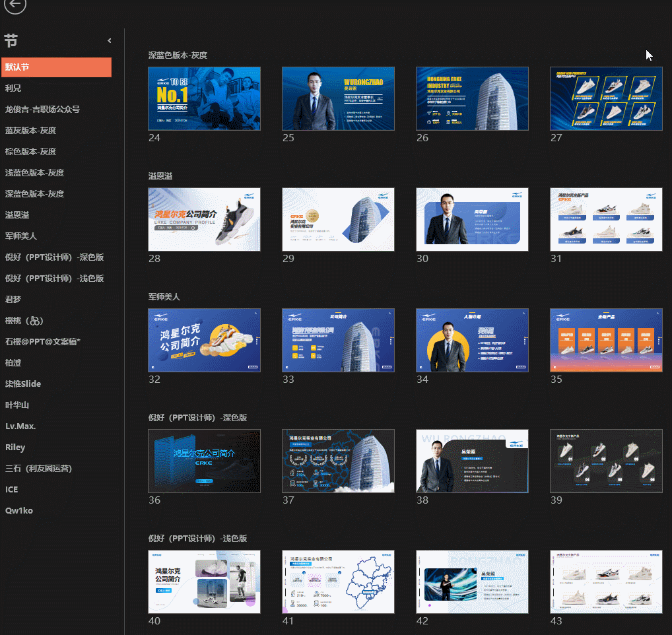Choose slide 34 thumbnail

click(472, 340)
